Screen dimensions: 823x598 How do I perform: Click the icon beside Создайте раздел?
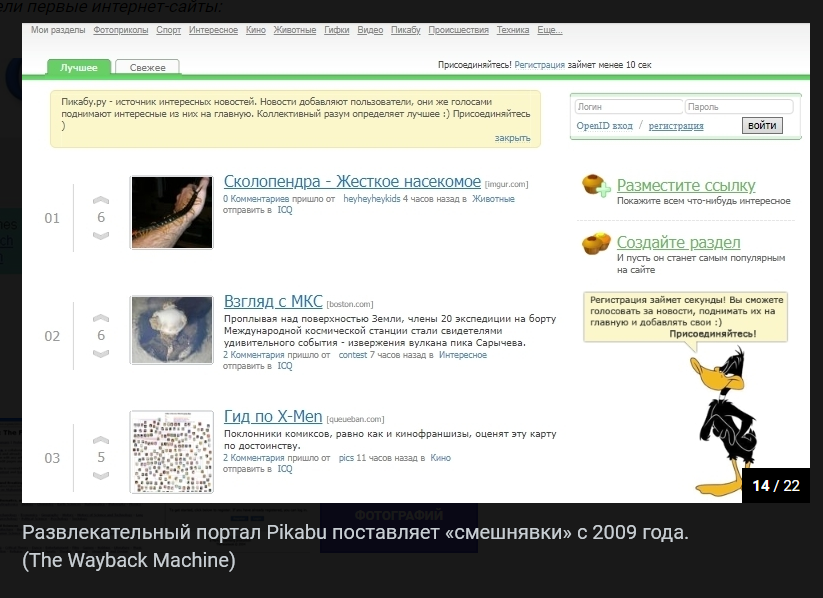[596, 243]
